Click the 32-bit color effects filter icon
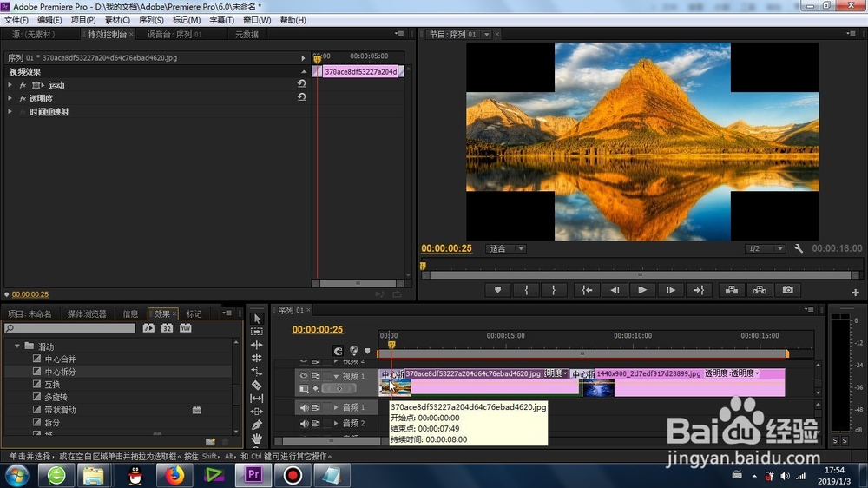The width and height of the screenshot is (868, 488). coord(167,328)
